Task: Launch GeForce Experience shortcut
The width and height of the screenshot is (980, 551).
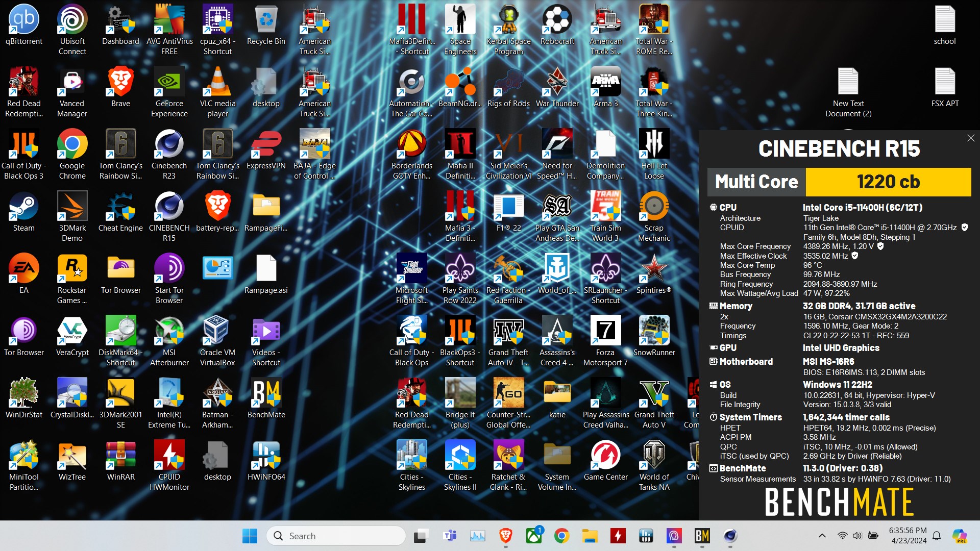Action: [x=169, y=93]
